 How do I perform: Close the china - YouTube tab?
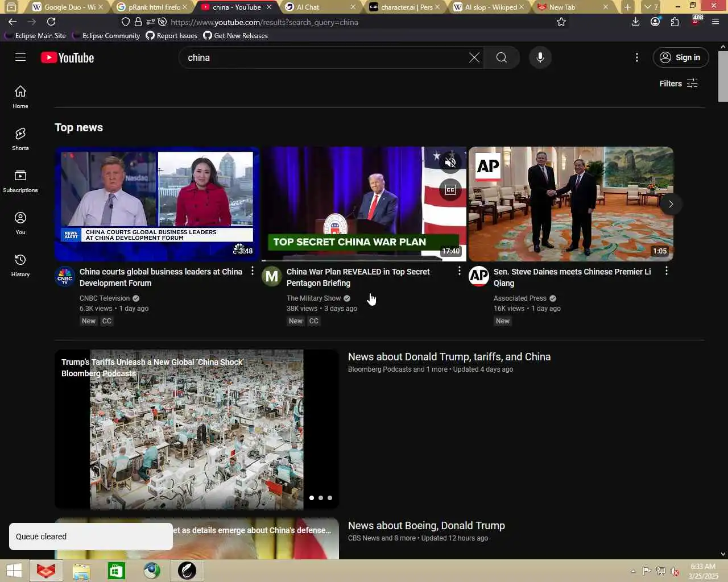coord(269,7)
